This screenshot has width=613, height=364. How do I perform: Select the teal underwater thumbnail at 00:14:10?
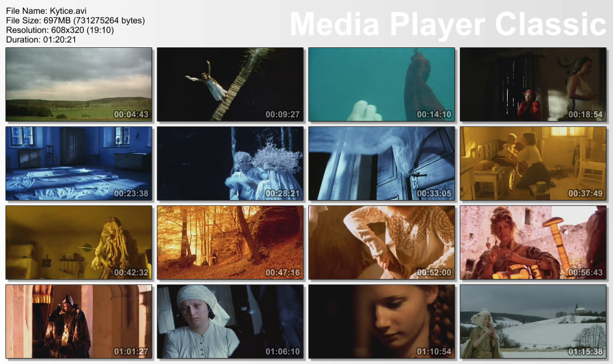[x=381, y=84]
